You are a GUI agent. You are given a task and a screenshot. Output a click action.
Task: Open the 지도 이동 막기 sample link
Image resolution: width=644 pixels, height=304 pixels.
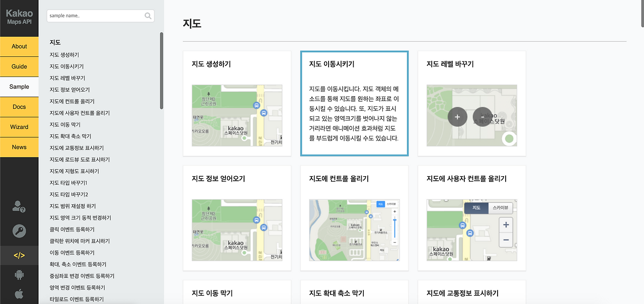pyautogui.click(x=61, y=124)
